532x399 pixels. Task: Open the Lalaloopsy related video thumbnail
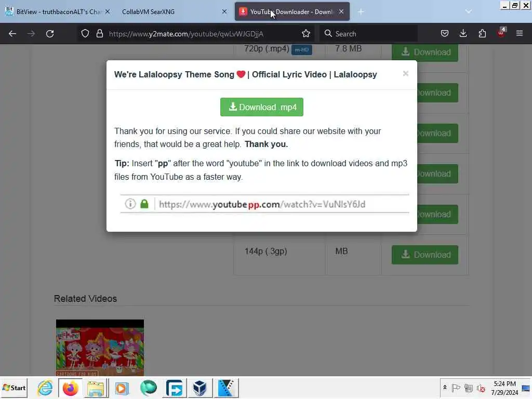100,348
